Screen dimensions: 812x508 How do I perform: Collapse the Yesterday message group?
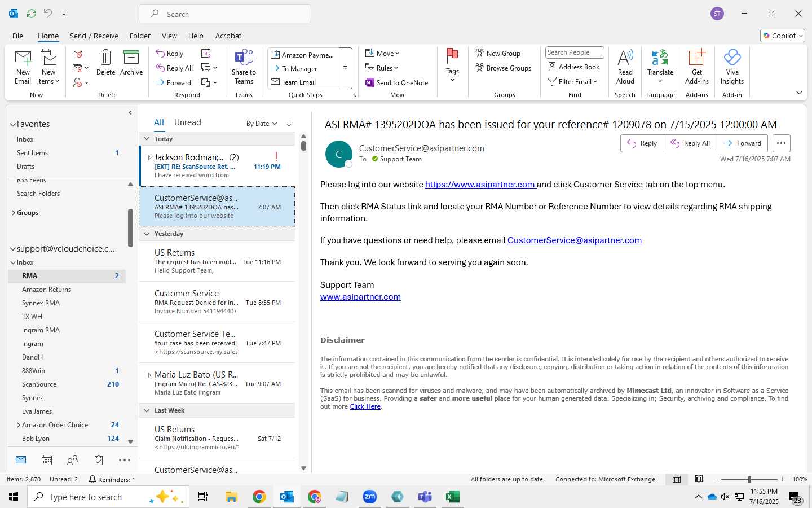(x=147, y=234)
